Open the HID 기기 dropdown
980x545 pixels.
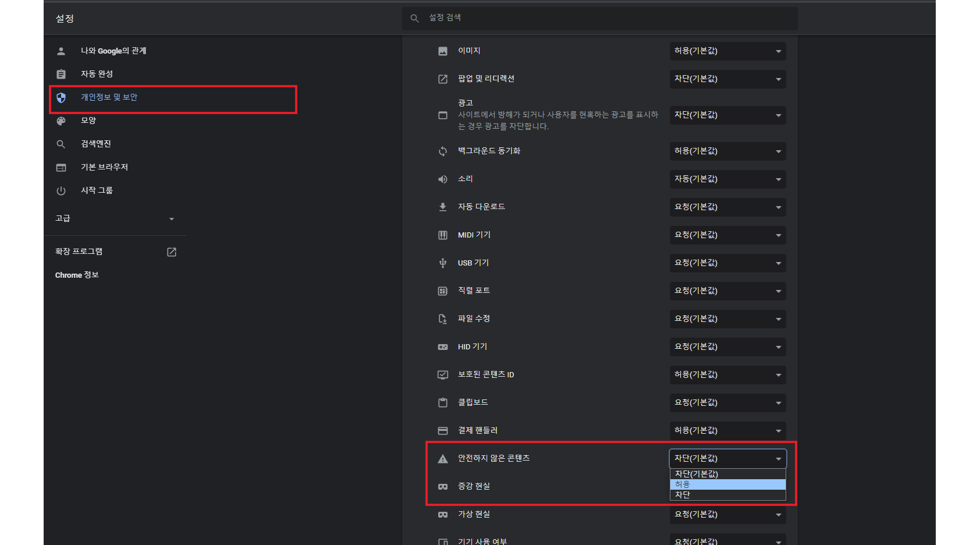click(727, 347)
